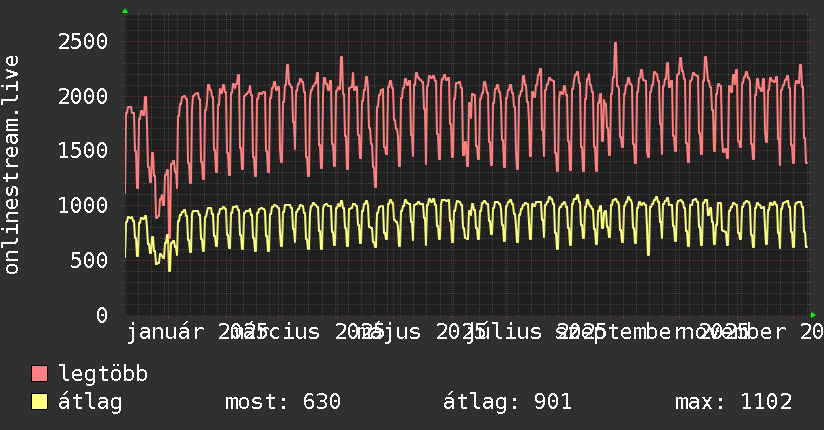Viewport: 824px width, 430px height.
Task: Click the y-axis label 2000
Action: 83,96
